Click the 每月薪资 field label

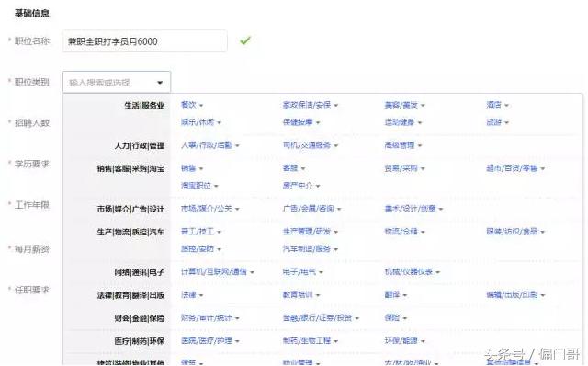pos(31,249)
